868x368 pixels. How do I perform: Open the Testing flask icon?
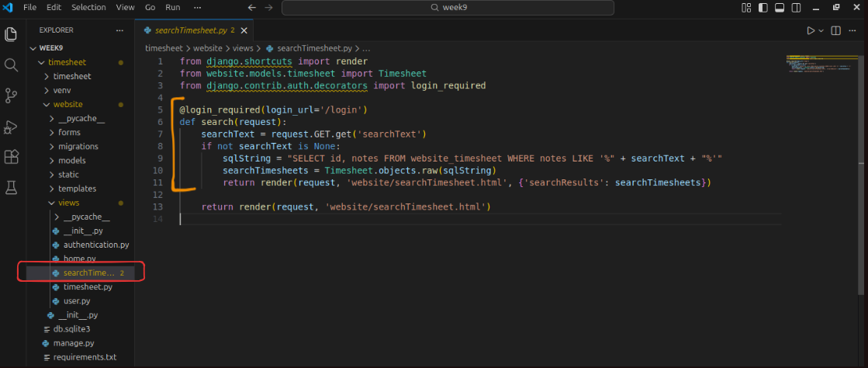[11, 187]
